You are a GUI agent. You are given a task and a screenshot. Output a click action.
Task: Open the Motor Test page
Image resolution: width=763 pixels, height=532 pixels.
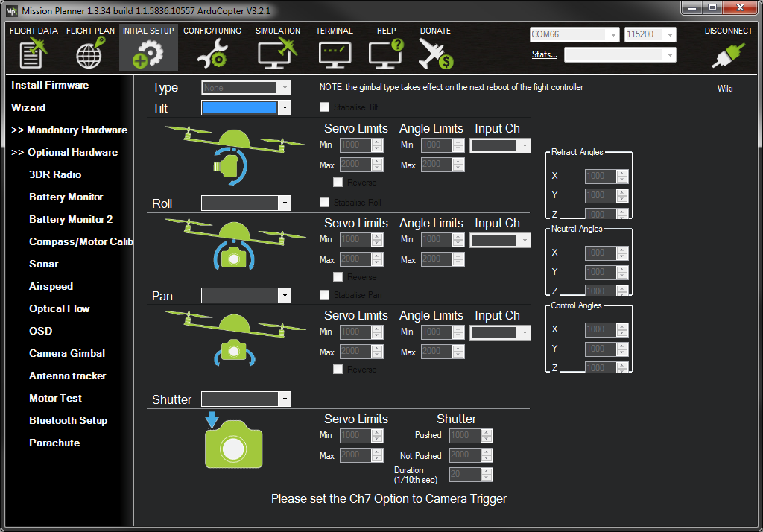(55, 398)
